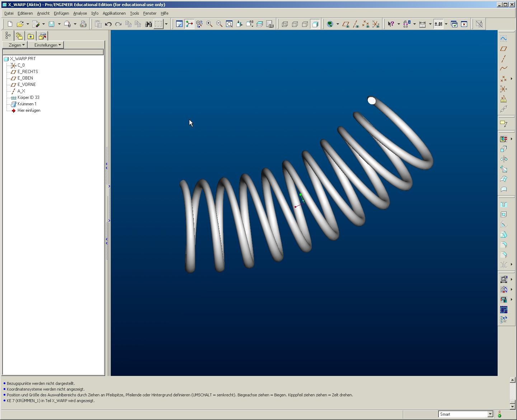Open the Einfügen menu

click(x=61, y=13)
